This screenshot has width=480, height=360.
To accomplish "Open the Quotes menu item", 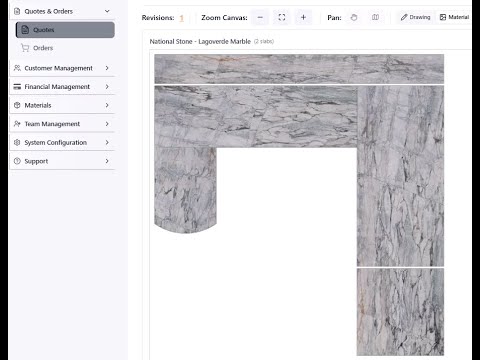I will [x=65, y=30].
